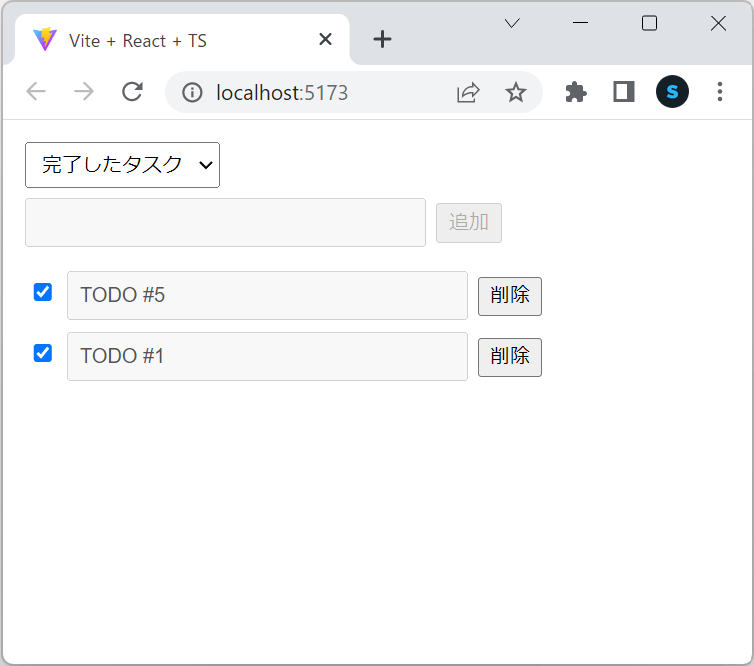
Task: Uncheck the TODO #5 checkbox
Action: tap(43, 292)
